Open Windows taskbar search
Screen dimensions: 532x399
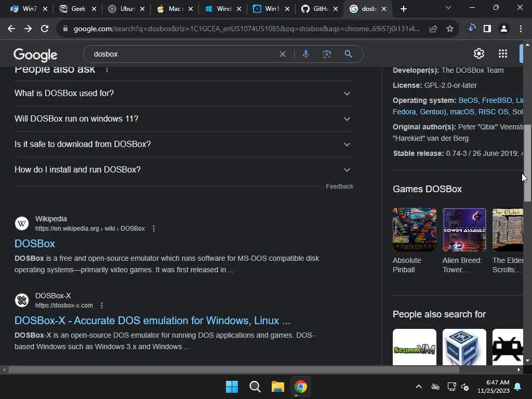coord(255,387)
